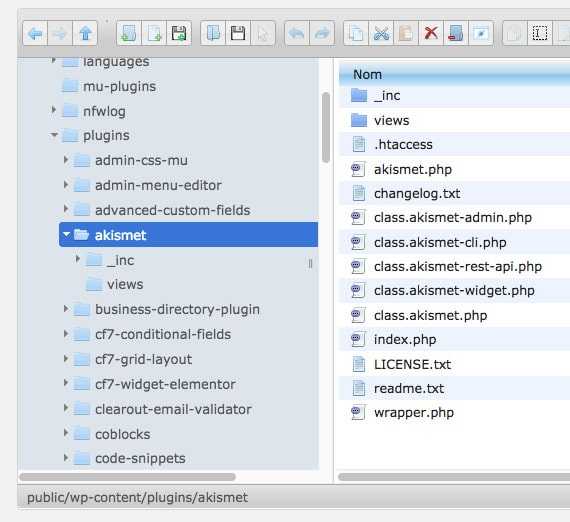570x522 pixels.
Task: Create a new folder using the toolbar icon
Action: tap(129, 33)
